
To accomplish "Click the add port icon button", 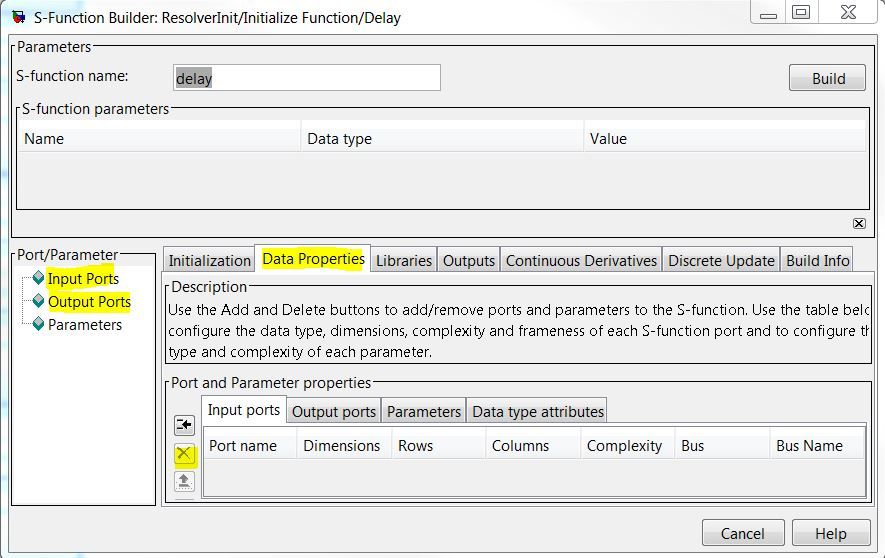I will (184, 425).
